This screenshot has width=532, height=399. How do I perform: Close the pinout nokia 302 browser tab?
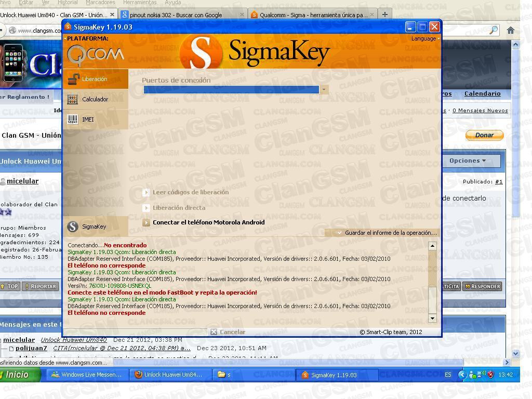point(242,15)
